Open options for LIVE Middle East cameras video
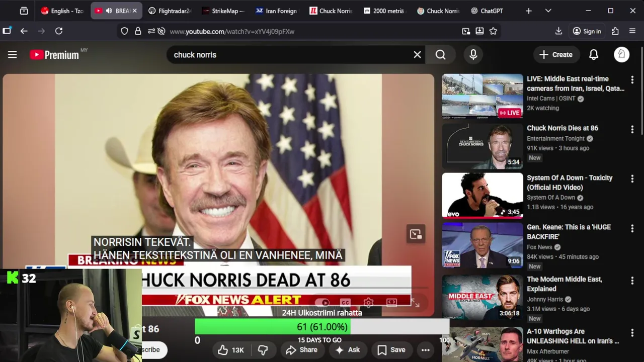Viewport: 644px width, 362px height. pyautogui.click(x=632, y=80)
